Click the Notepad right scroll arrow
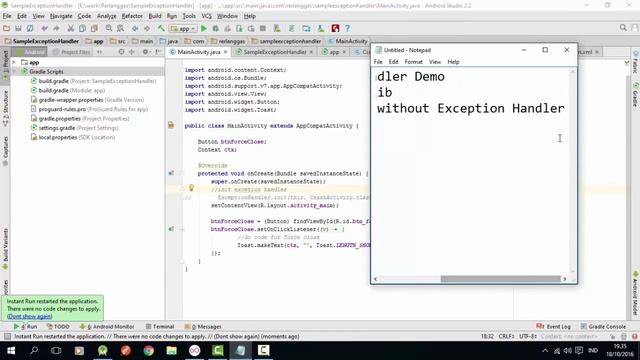This screenshot has width=640, height=360. [564, 279]
